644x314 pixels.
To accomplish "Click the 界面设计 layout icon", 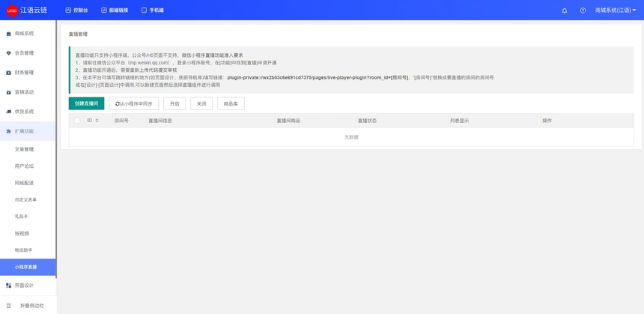I will (9, 286).
